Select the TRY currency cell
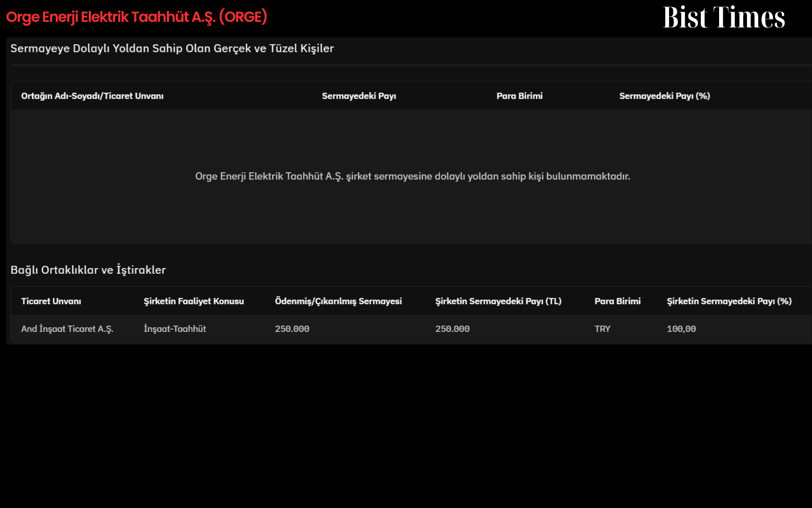This screenshot has height=508, width=812. click(602, 329)
